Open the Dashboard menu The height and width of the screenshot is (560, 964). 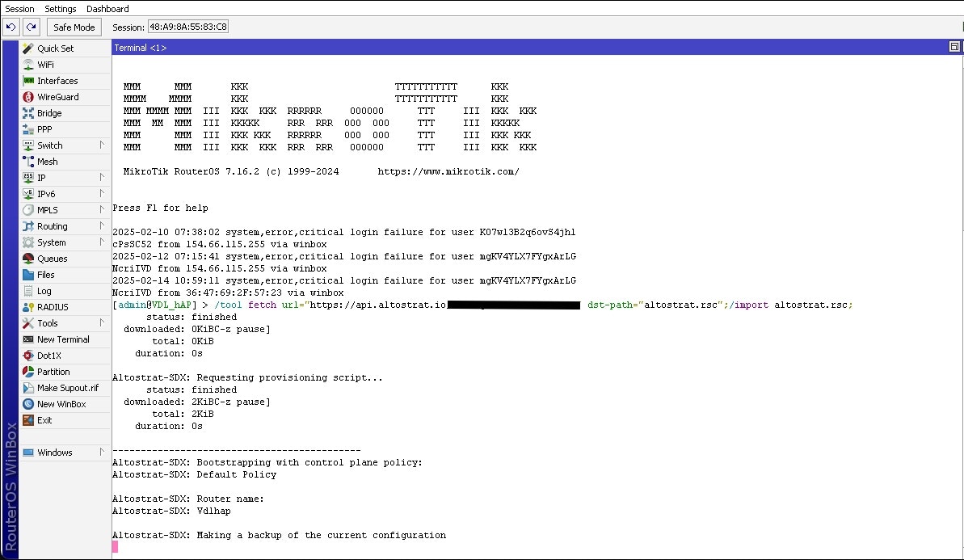[107, 9]
